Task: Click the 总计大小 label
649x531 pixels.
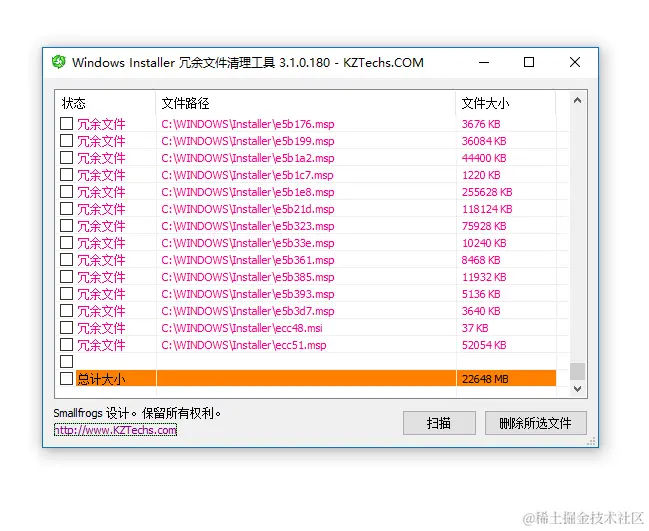Action: point(101,379)
